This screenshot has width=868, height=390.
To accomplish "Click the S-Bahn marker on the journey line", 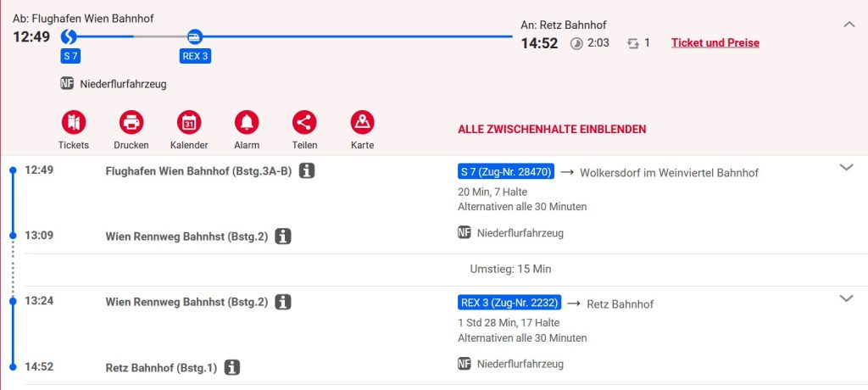I will click(x=70, y=36).
